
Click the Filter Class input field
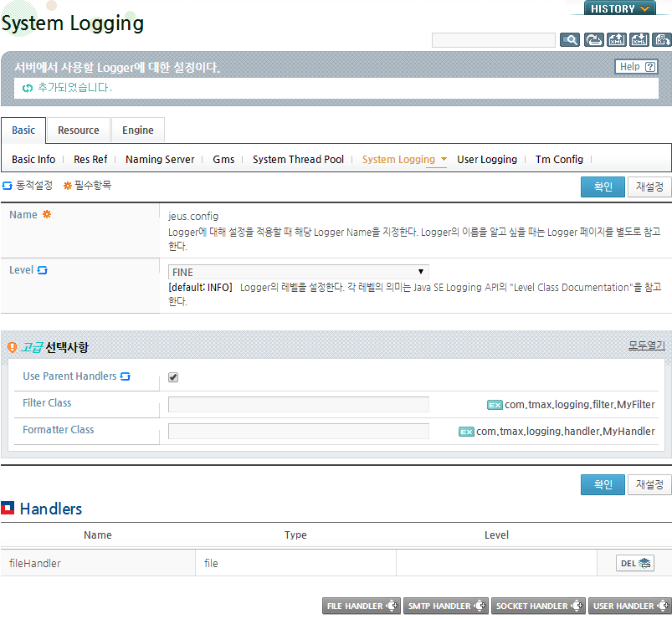click(298, 404)
